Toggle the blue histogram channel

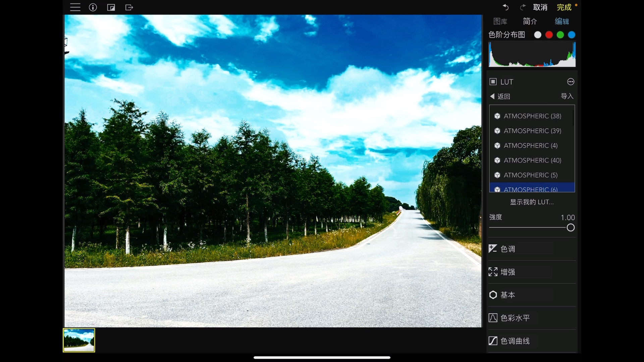(572, 35)
